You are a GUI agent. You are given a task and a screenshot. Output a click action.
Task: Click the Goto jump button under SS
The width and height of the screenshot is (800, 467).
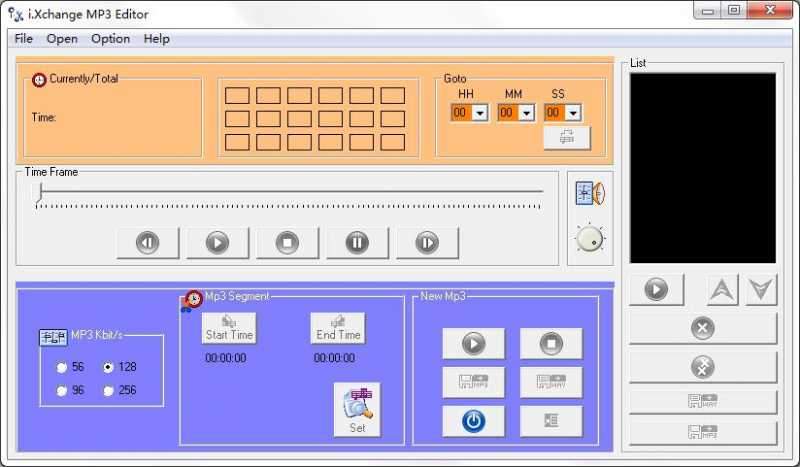(567, 137)
